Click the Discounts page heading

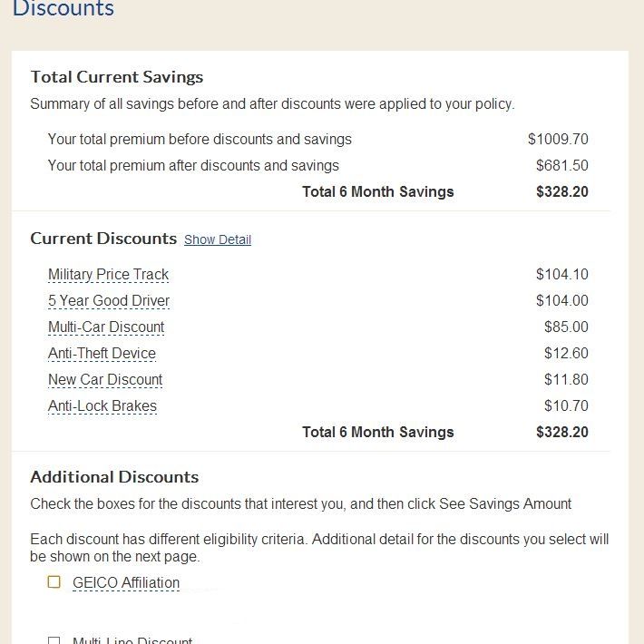[x=63, y=10]
